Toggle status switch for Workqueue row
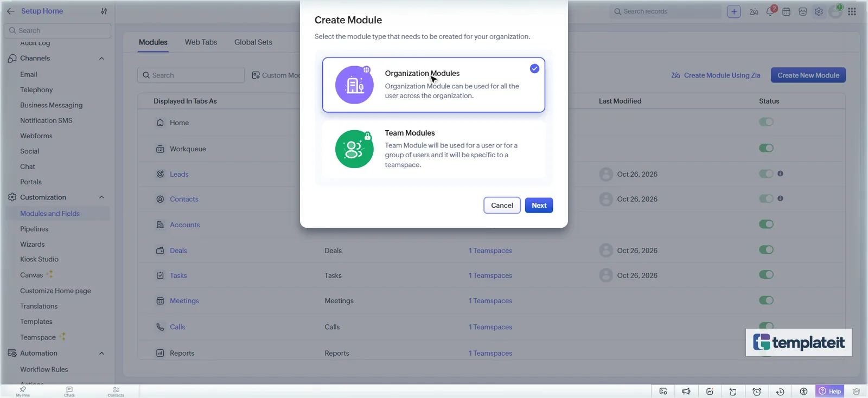 pyautogui.click(x=766, y=148)
